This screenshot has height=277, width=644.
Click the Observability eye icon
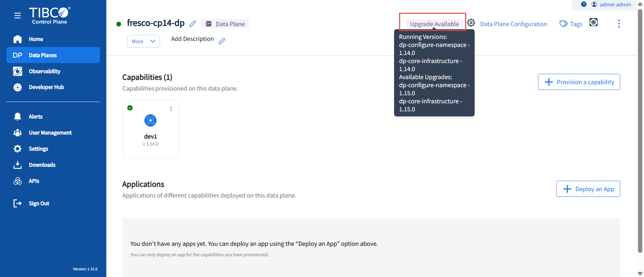pyautogui.click(x=17, y=71)
